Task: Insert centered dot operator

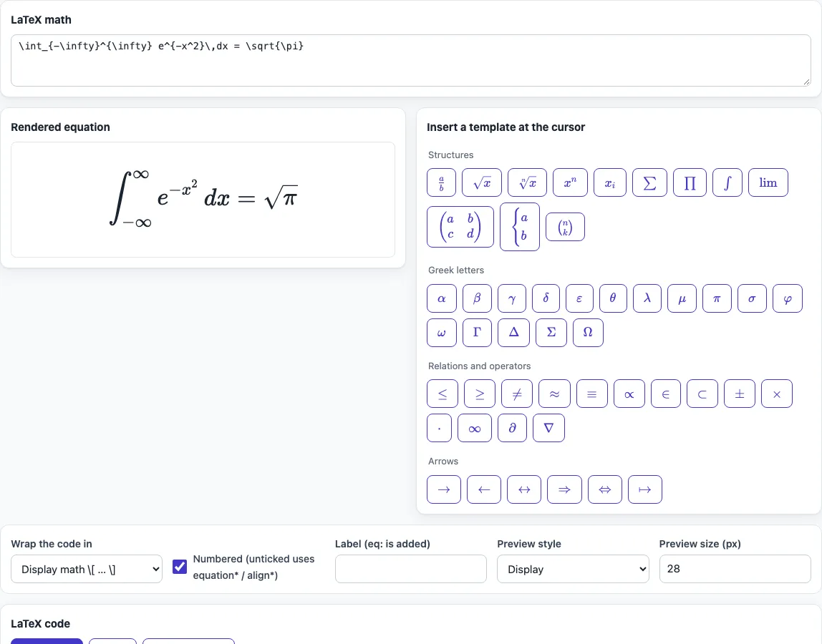Action: point(439,428)
